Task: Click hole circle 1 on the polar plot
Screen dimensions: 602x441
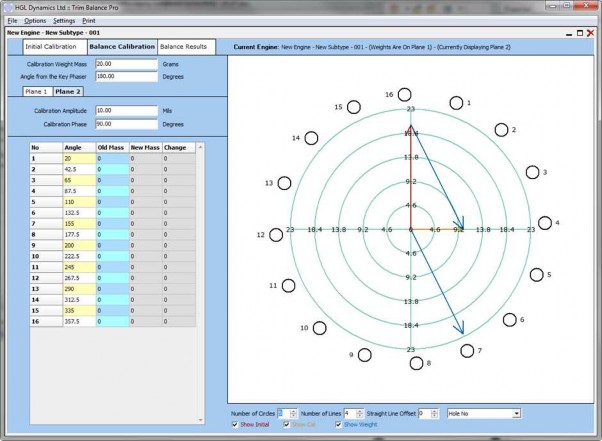Action: [456, 103]
